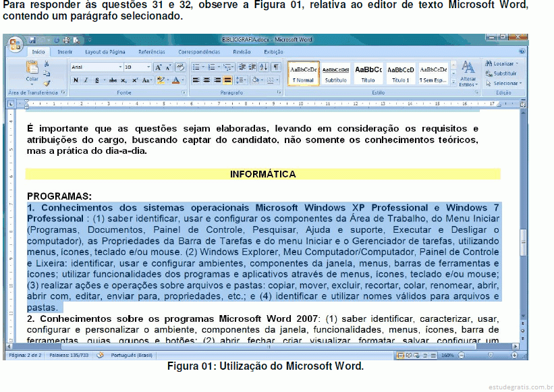
Task: Apply the Título style
Action: tap(368, 74)
